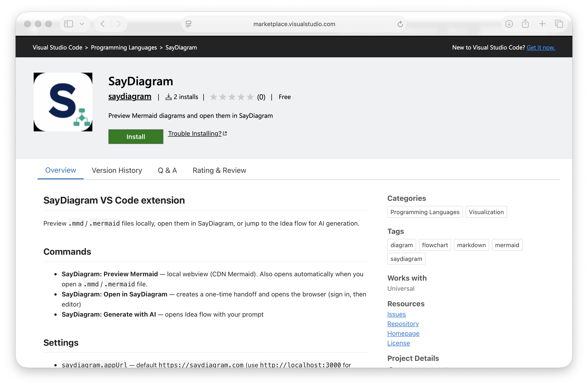Select the flowchart tag

435,245
